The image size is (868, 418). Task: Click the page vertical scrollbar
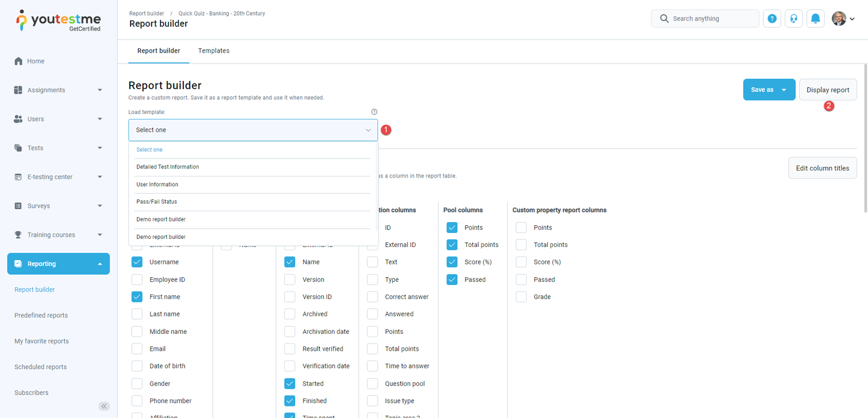coord(865,141)
